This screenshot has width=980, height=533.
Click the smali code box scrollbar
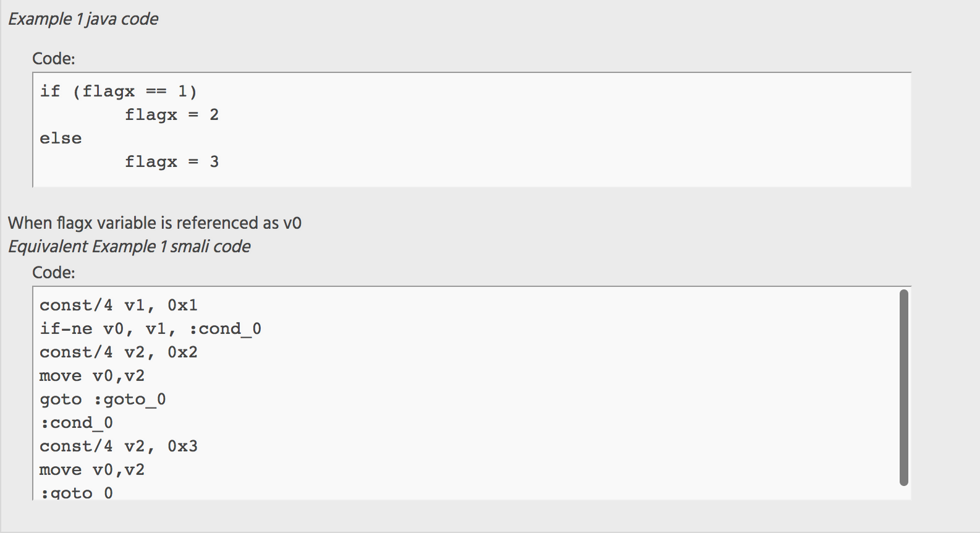[x=904, y=388]
